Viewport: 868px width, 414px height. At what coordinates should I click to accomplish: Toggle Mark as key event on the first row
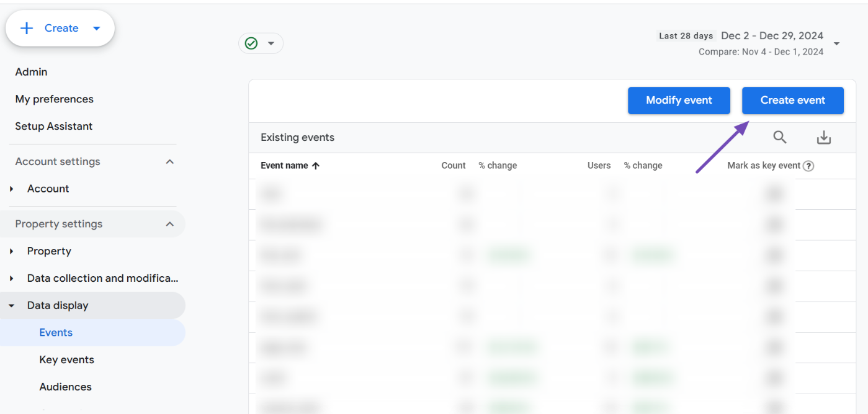pos(774,194)
